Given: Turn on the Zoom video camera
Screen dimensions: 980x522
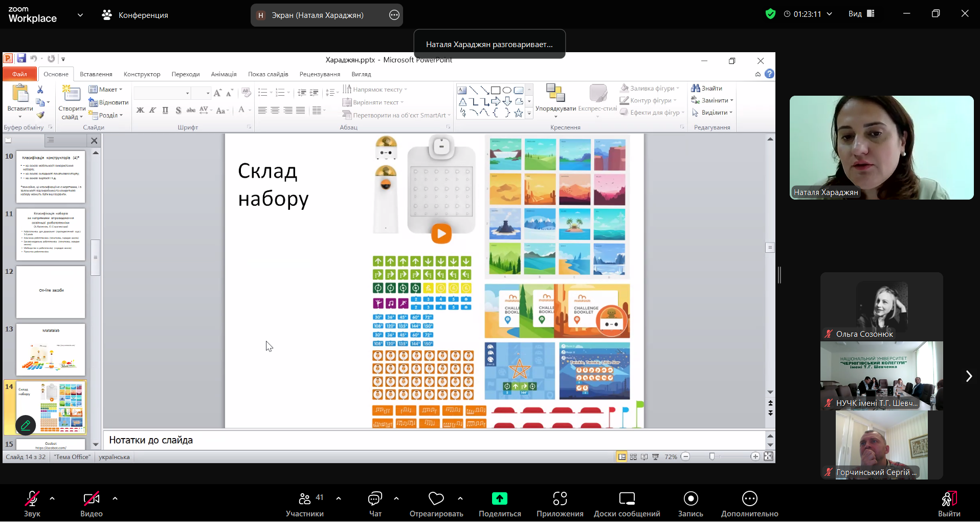Looking at the screenshot, I should click(x=91, y=499).
